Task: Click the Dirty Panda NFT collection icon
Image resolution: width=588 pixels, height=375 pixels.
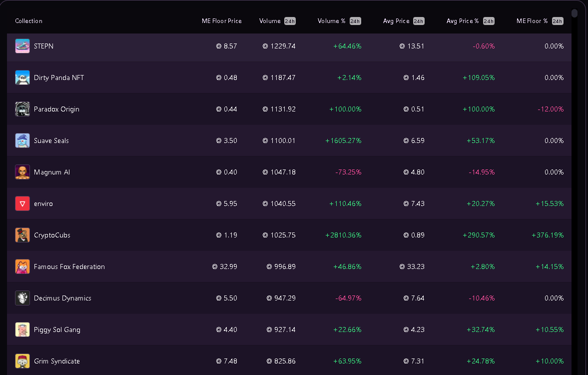Action: coord(22,77)
